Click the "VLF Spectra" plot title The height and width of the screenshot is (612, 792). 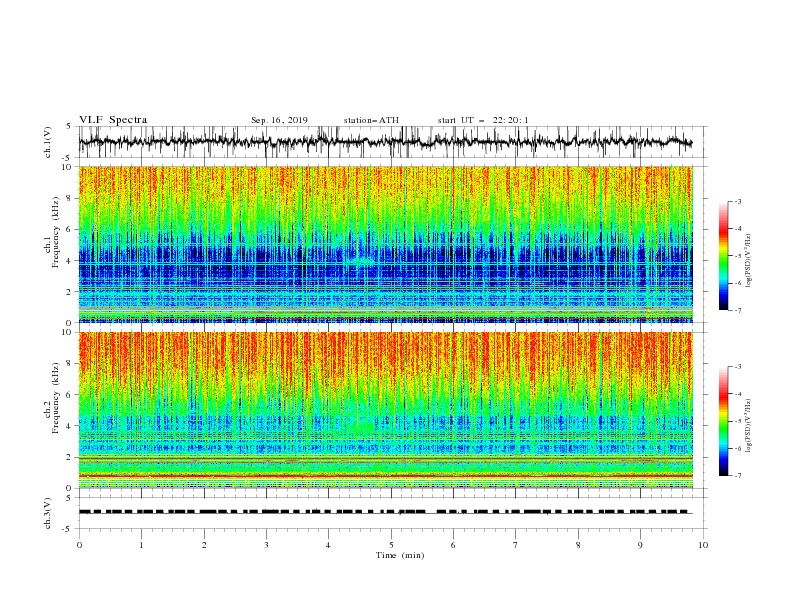pos(113,120)
